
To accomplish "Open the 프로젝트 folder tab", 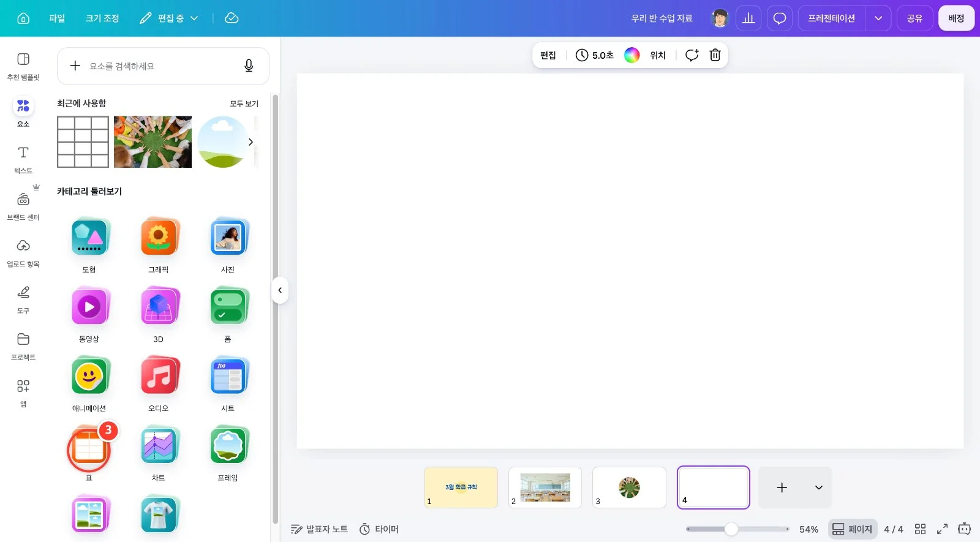I will pos(23,347).
